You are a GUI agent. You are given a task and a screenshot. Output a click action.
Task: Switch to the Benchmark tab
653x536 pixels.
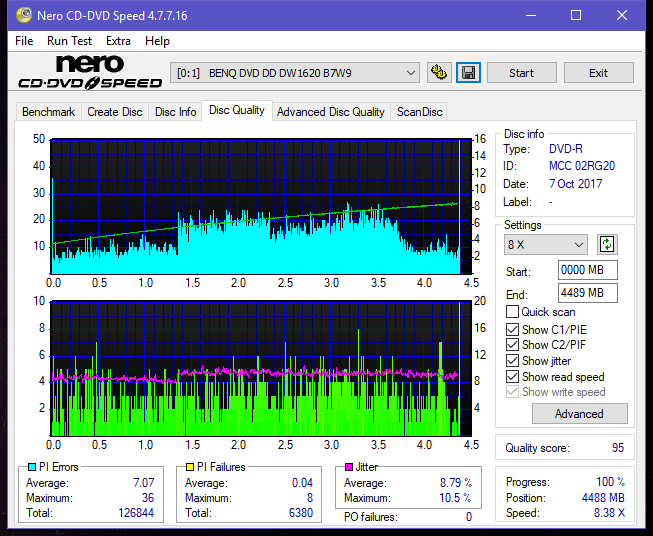pyautogui.click(x=48, y=112)
